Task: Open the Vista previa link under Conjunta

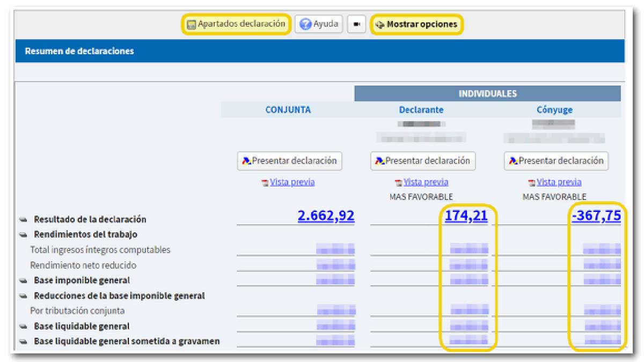Action: pos(292,182)
